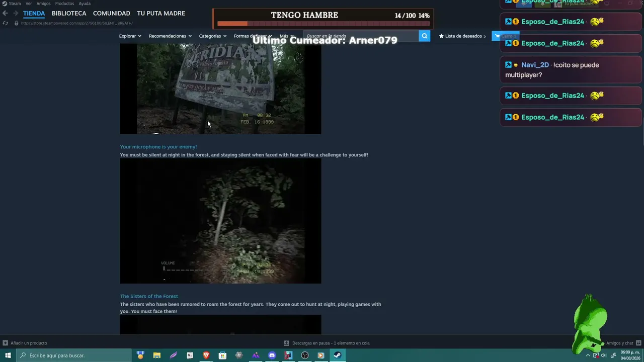Click the Meridian sign screenshot
This screenshot has width=644, height=362.
pyautogui.click(x=220, y=88)
